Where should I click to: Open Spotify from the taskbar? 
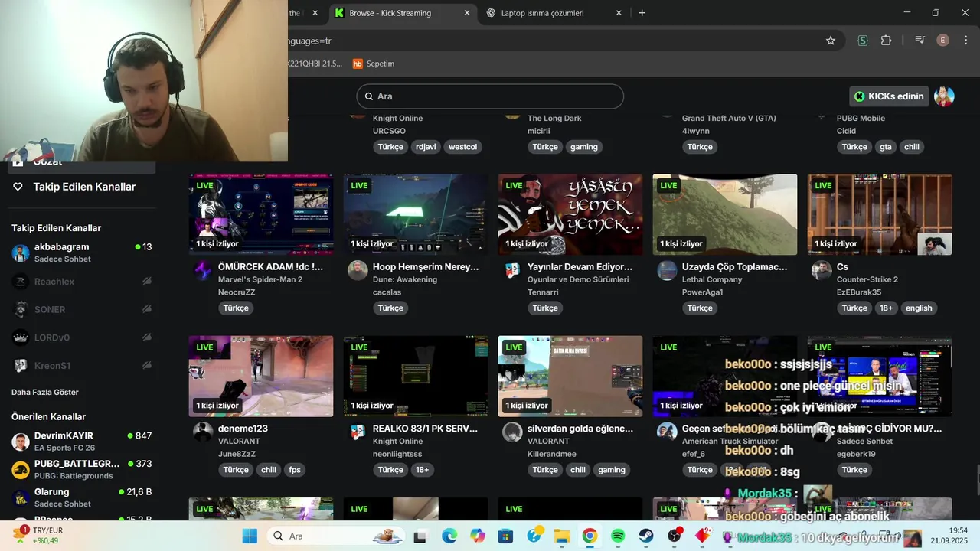coord(618,536)
